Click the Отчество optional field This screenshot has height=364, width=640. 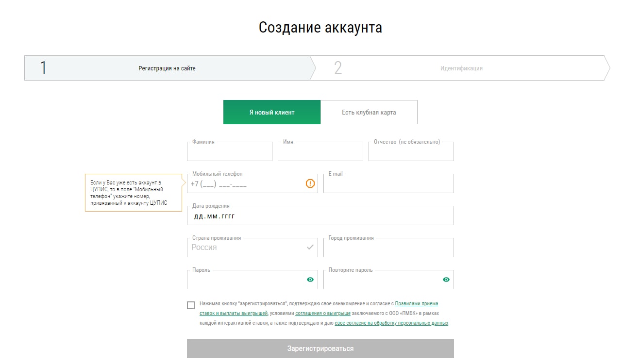tap(411, 152)
